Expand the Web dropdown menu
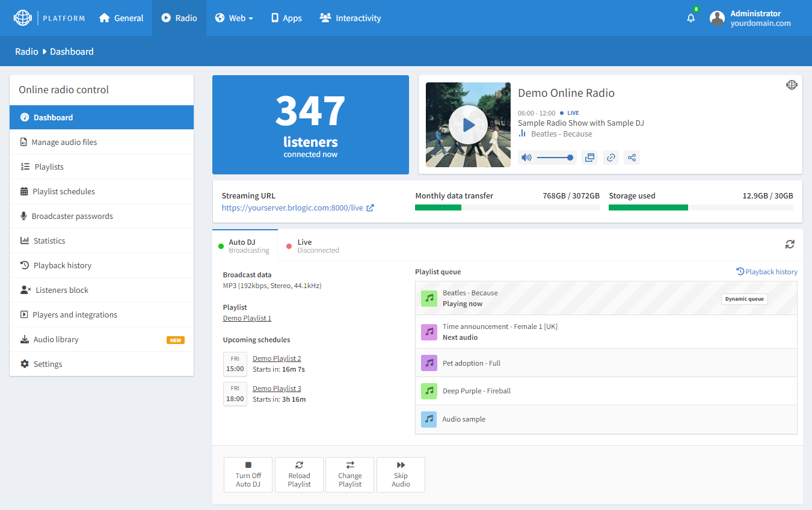 coord(234,18)
